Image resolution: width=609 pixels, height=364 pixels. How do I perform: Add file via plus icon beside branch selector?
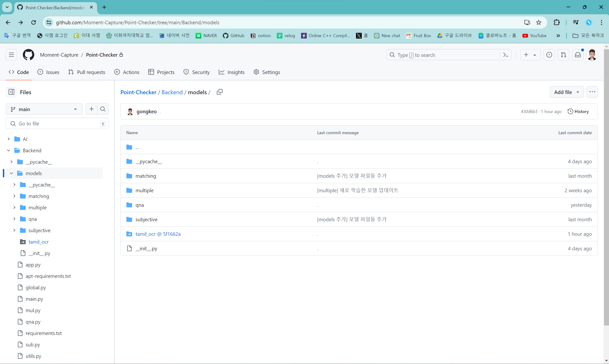[92, 109]
